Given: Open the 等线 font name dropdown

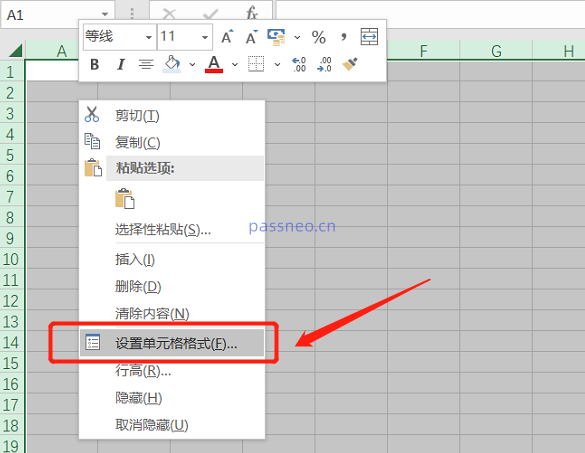Looking at the screenshot, I should click(x=148, y=37).
